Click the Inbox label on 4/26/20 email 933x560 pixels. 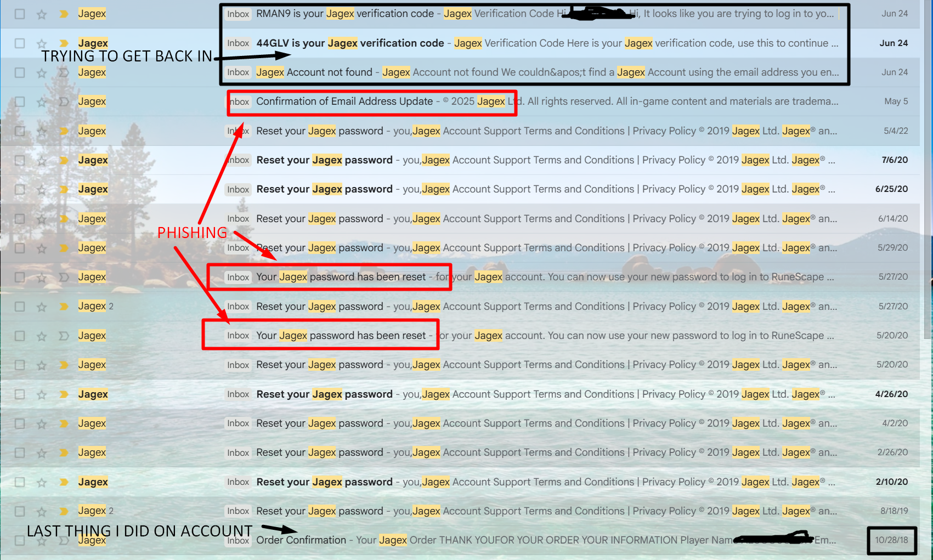click(x=238, y=394)
